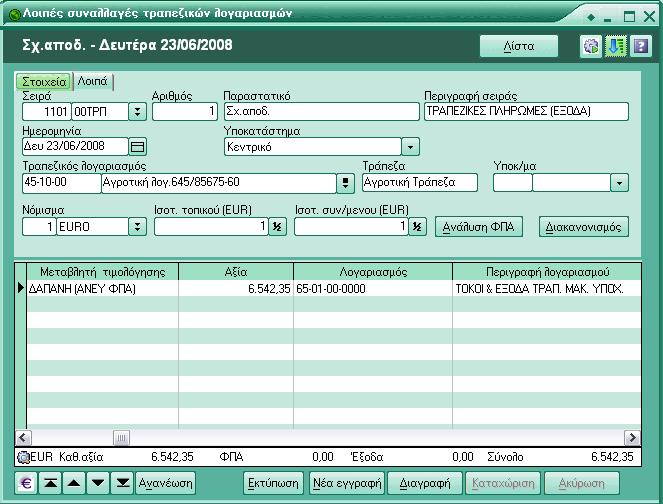The width and height of the screenshot is (663, 504).
Task: Click the Μεταβλητή τιμολόγησης column header
Action: (x=103, y=272)
